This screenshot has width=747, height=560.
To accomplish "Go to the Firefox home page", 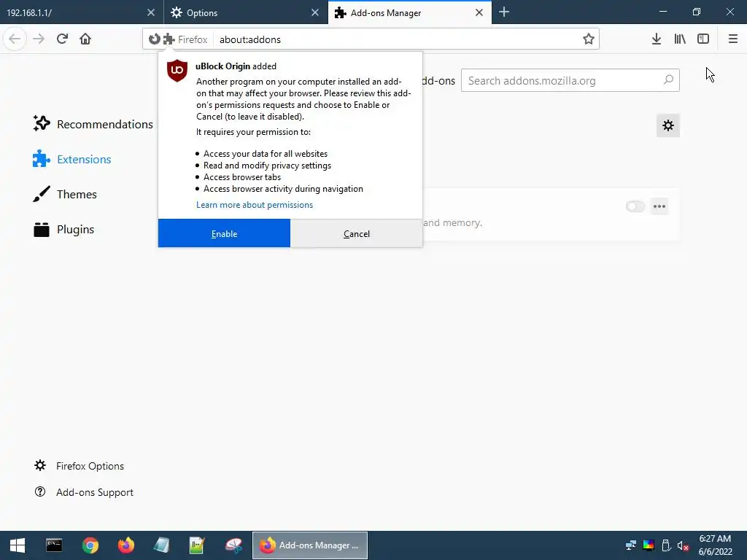I will point(85,39).
